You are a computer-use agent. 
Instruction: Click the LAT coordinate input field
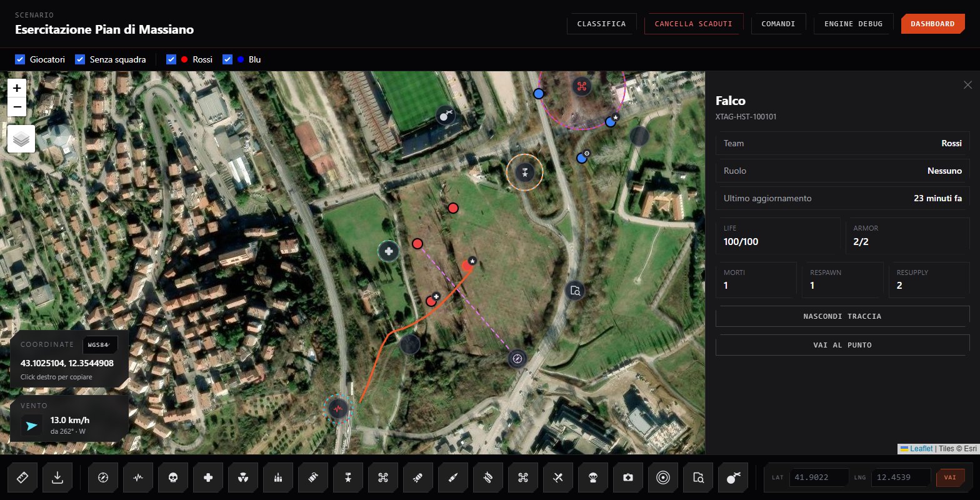click(x=819, y=477)
